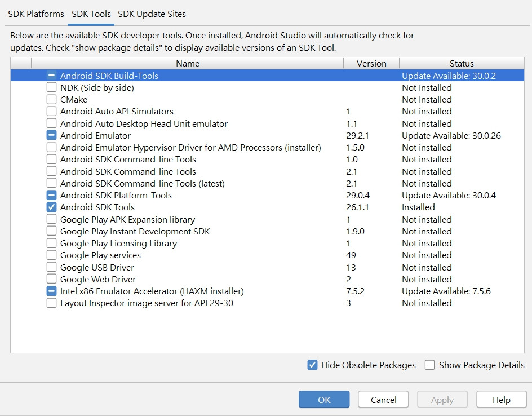The image size is (532, 416).
Task: Click the OK button
Action: 324,400
